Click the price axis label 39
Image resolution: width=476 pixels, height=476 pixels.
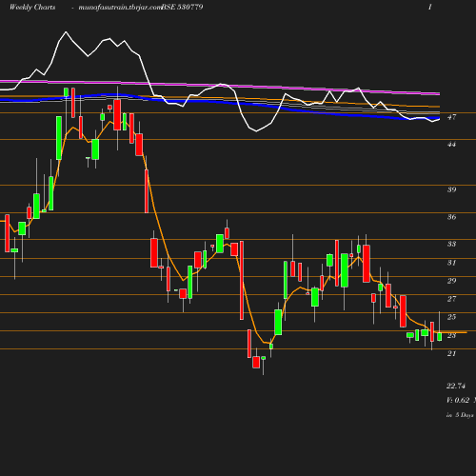451,189
